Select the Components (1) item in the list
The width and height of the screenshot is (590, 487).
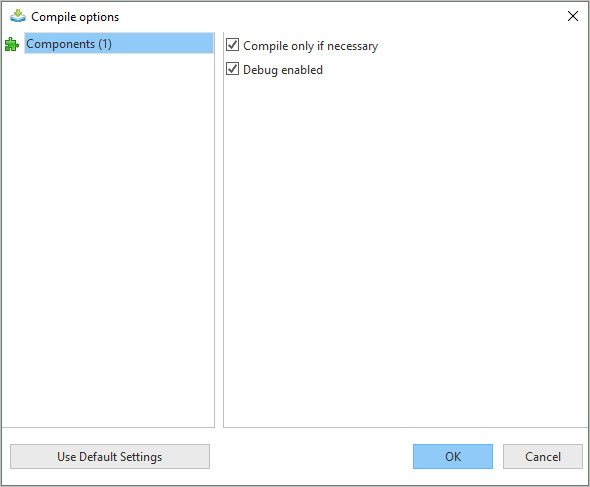click(119, 43)
